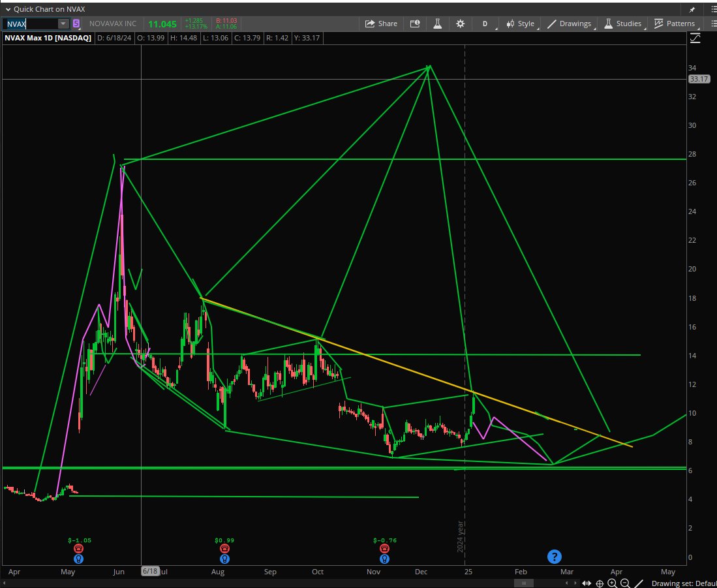Open the Drawings menu
Viewport: 717px width, 588px height.
pyautogui.click(x=570, y=23)
